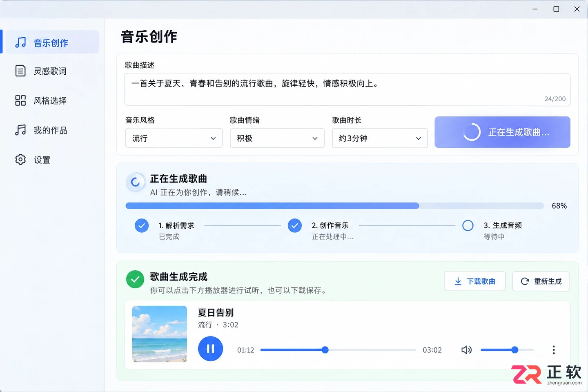Click the generation progress bar at 68%
The width and height of the screenshot is (588, 392).
click(335, 206)
